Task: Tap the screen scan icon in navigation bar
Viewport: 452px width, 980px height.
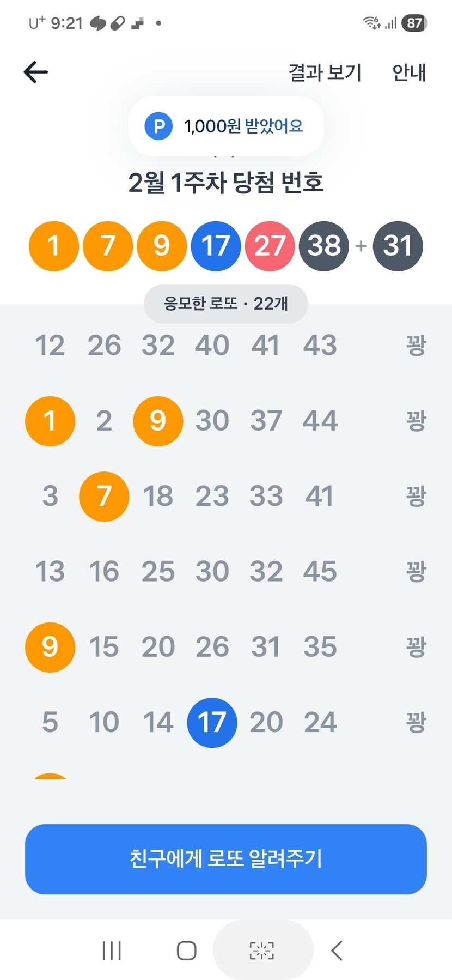Action: (x=262, y=951)
